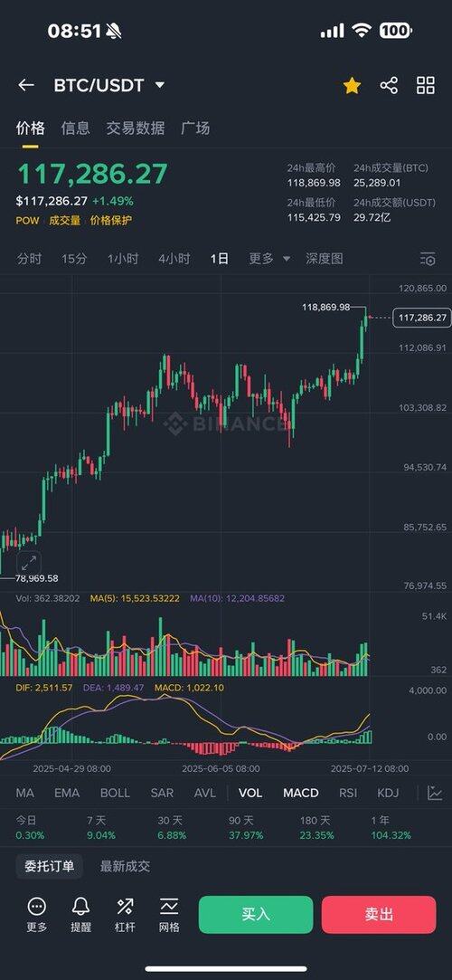Screen dimensions: 452x980
Task: Tap the red 卖出 button
Action: point(379,914)
